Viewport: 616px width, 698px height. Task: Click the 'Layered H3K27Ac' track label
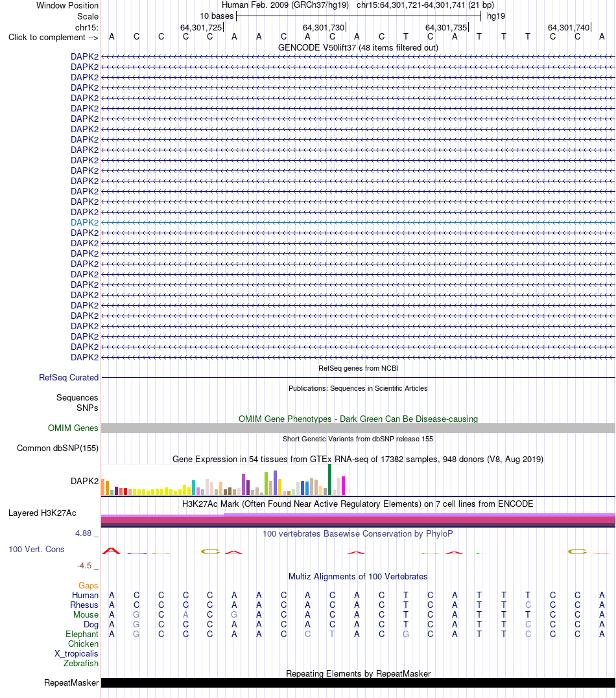[42, 513]
